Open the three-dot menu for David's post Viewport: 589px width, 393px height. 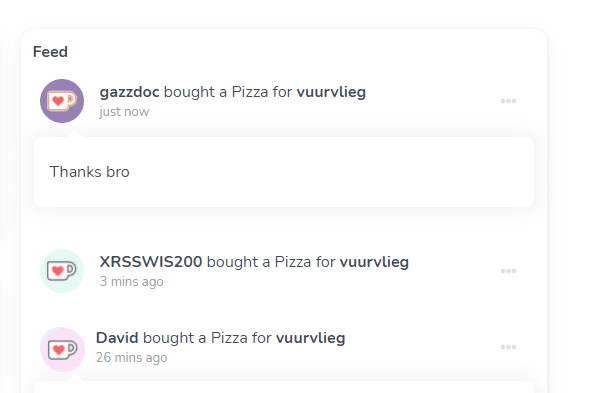point(508,347)
